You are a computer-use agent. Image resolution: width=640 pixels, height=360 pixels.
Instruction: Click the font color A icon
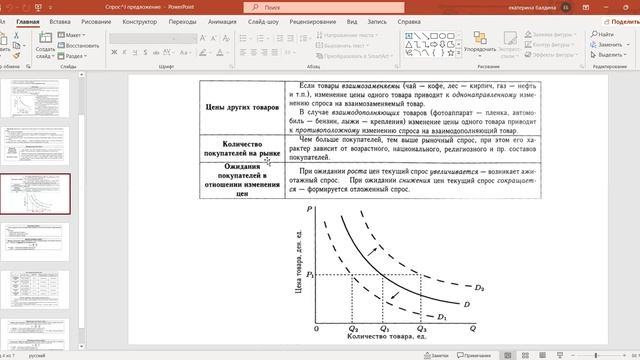point(220,52)
